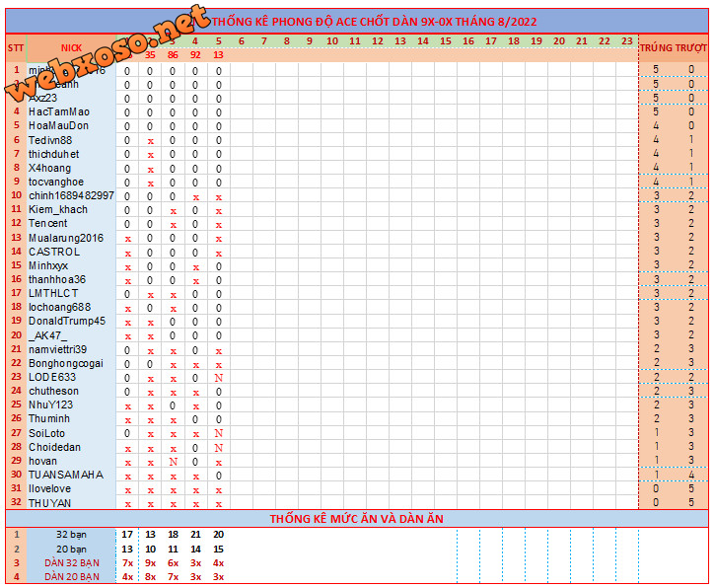The width and height of the screenshot is (714, 588).
Task: Select nick 'chinh1689482997'
Action: 71,195
